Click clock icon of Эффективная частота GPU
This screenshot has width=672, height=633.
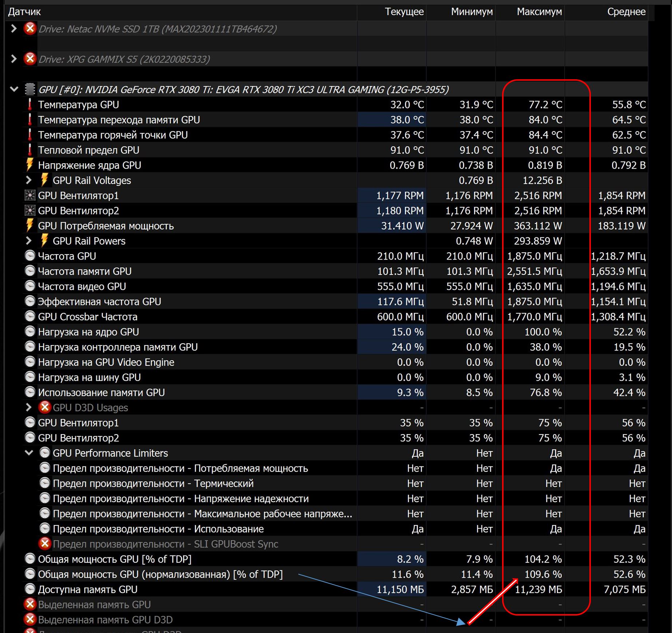point(30,301)
